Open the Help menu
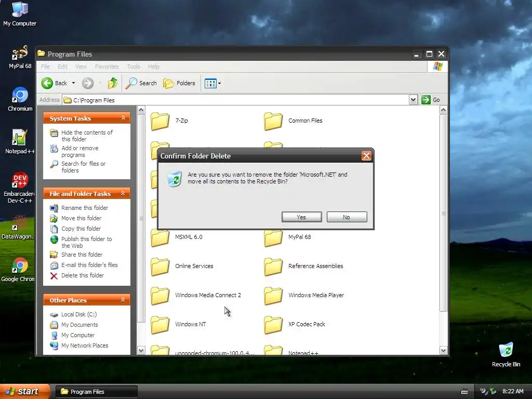This screenshot has width=532, height=399. point(154,66)
